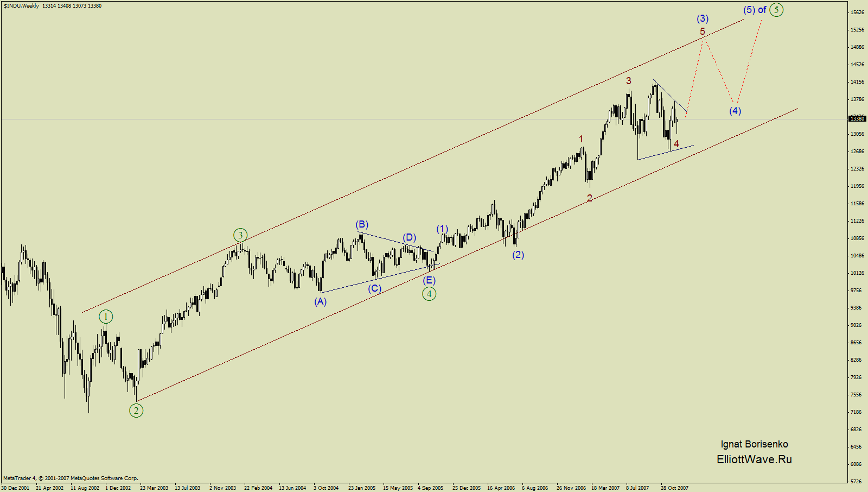Image resolution: width=868 pixels, height=492 pixels.
Task: Click the 12686 price axis value
Action: pos(858,152)
